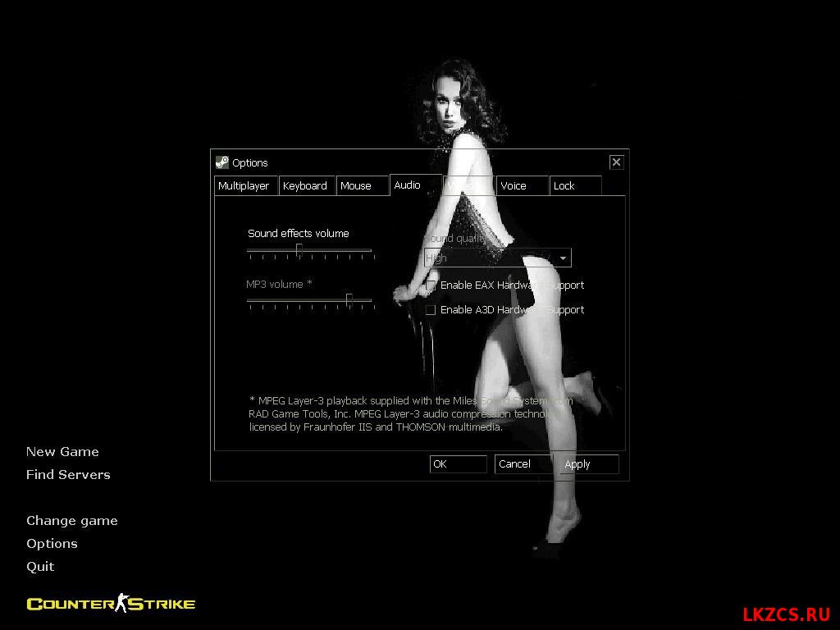Adjust the MP3 volume slider

[349, 300]
